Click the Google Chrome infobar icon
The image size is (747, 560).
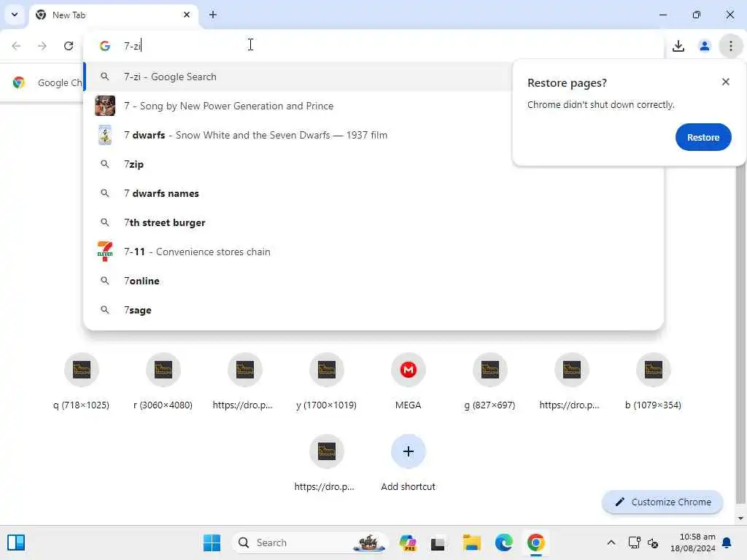click(19, 82)
